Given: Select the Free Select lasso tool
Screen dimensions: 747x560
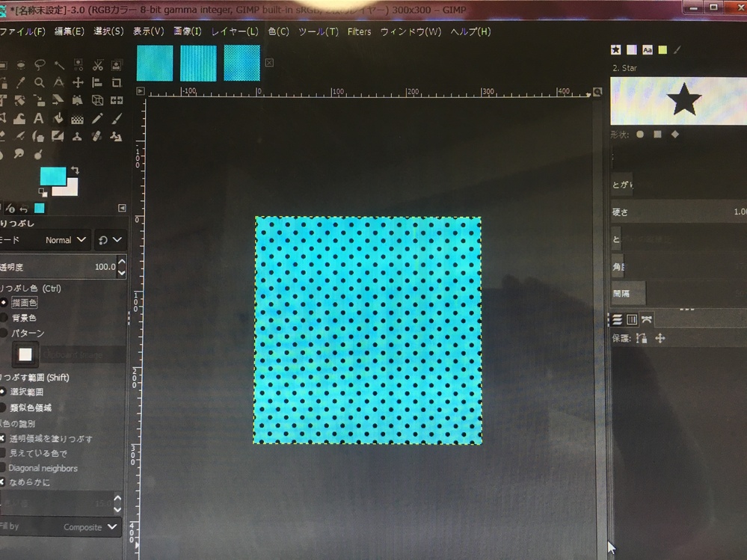Looking at the screenshot, I should 39,65.
